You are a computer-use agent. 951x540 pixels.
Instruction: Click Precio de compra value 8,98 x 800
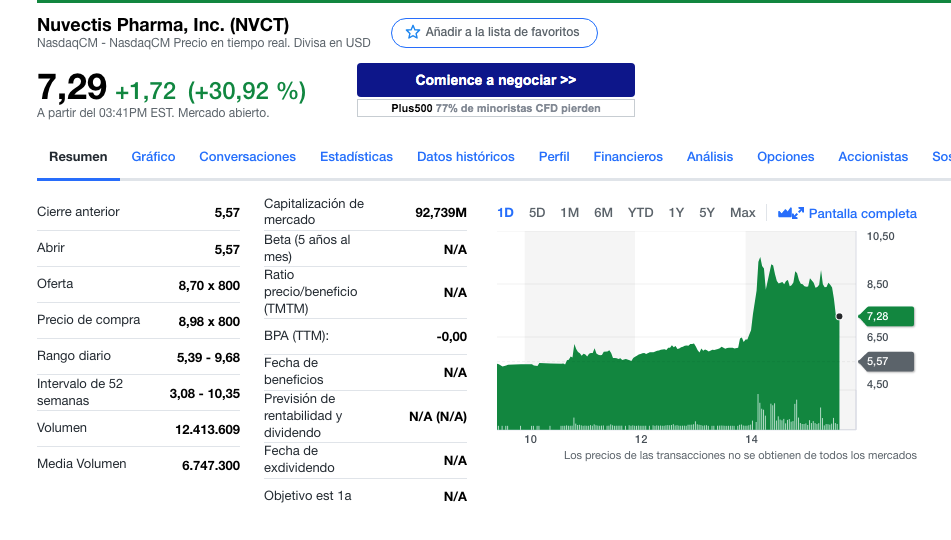click(209, 322)
